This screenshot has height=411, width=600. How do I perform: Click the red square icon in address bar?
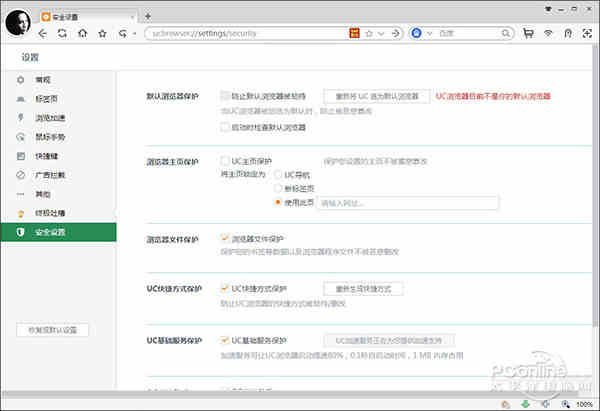coord(355,33)
